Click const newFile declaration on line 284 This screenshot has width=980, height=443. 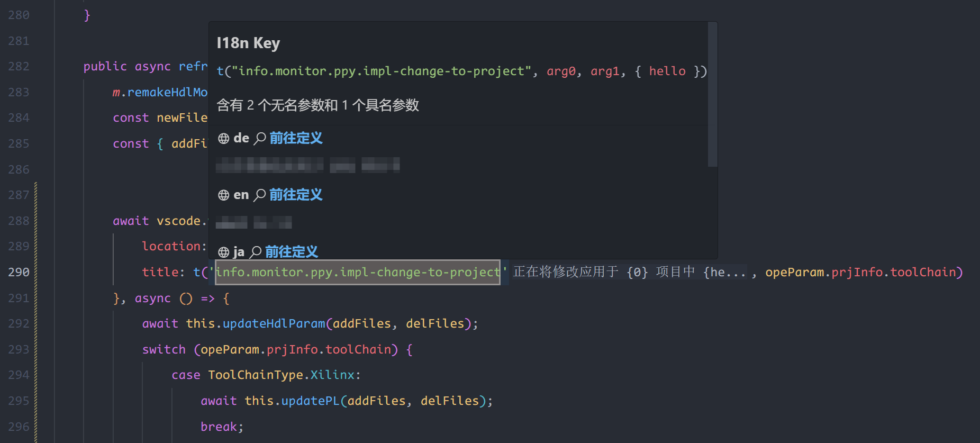click(160, 118)
